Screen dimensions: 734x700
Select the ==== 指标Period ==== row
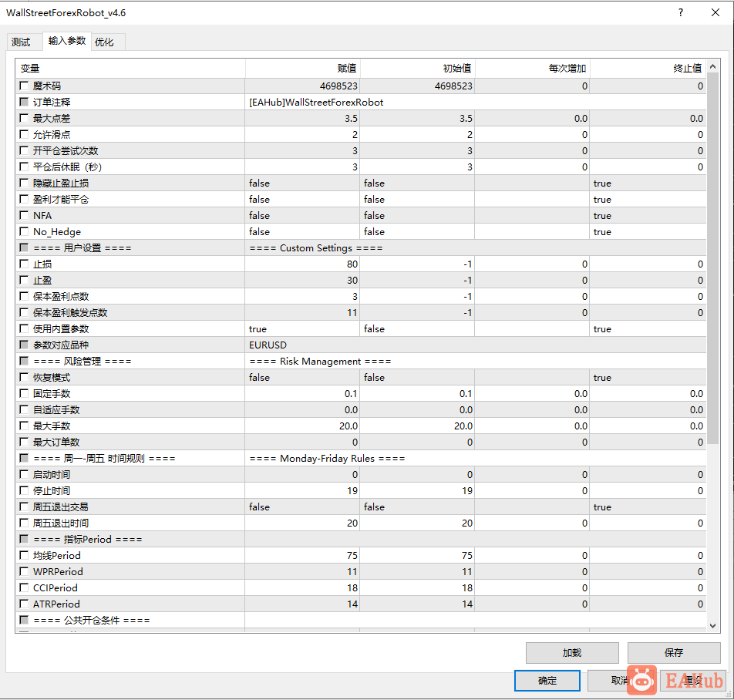point(361,540)
